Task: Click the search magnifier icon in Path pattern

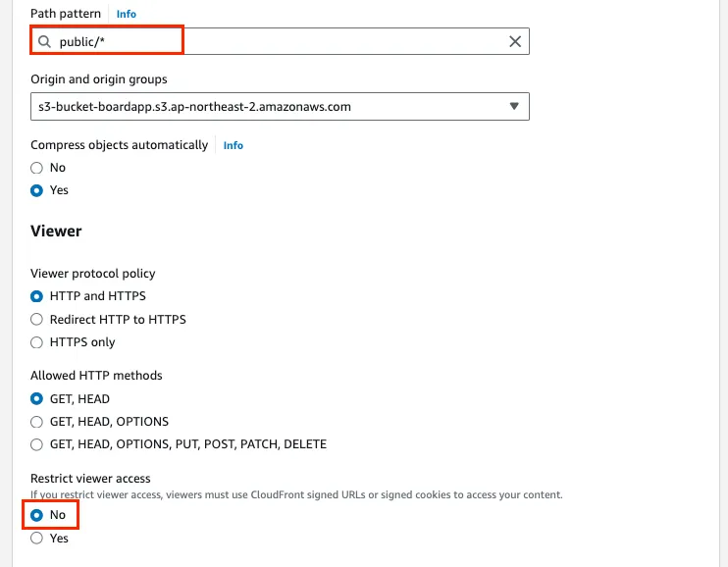Action: pyautogui.click(x=44, y=41)
